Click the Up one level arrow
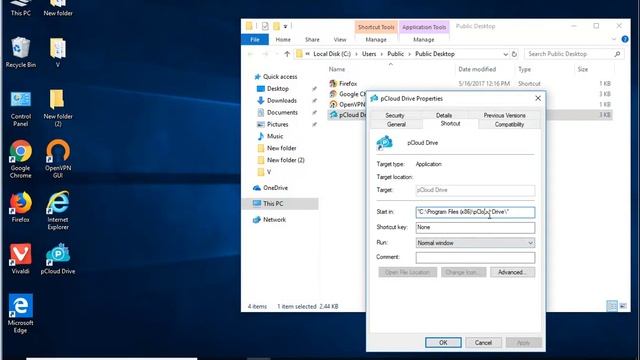 287,54
